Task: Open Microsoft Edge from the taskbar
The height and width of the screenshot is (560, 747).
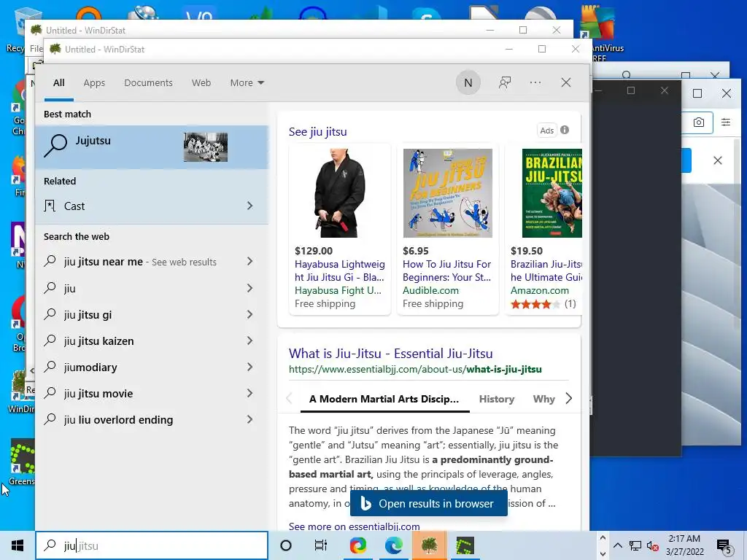Action: pyautogui.click(x=393, y=545)
